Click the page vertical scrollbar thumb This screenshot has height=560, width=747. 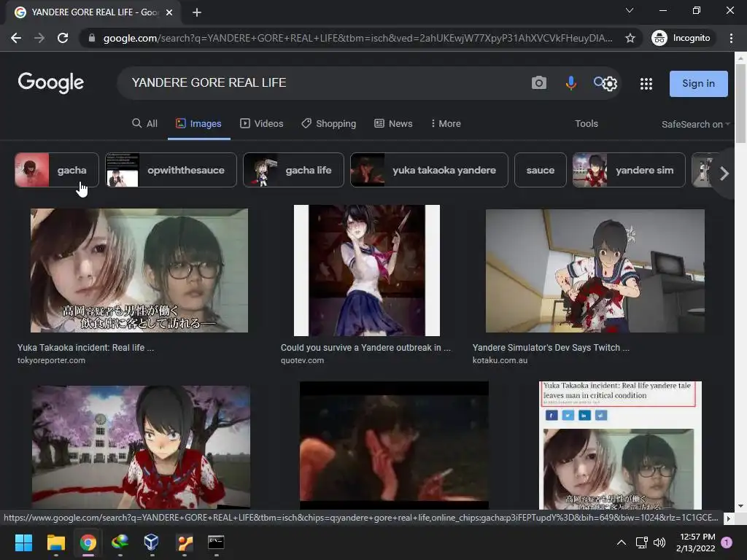(x=740, y=102)
